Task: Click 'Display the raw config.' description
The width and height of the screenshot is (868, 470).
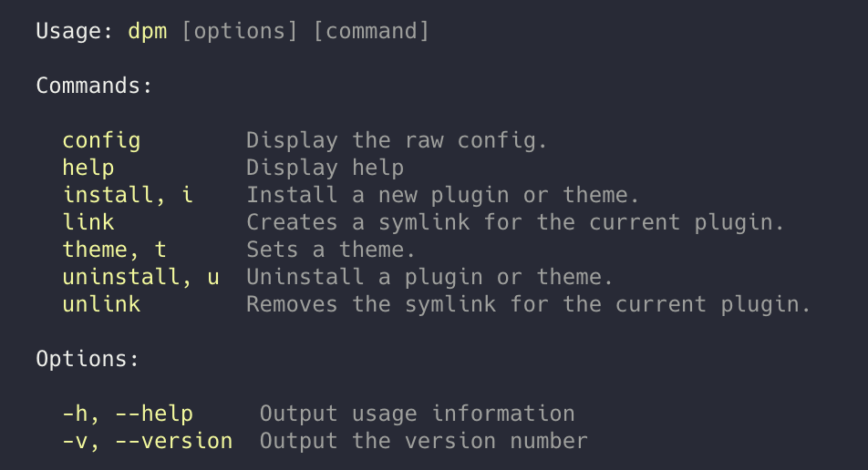Action: [x=397, y=140]
